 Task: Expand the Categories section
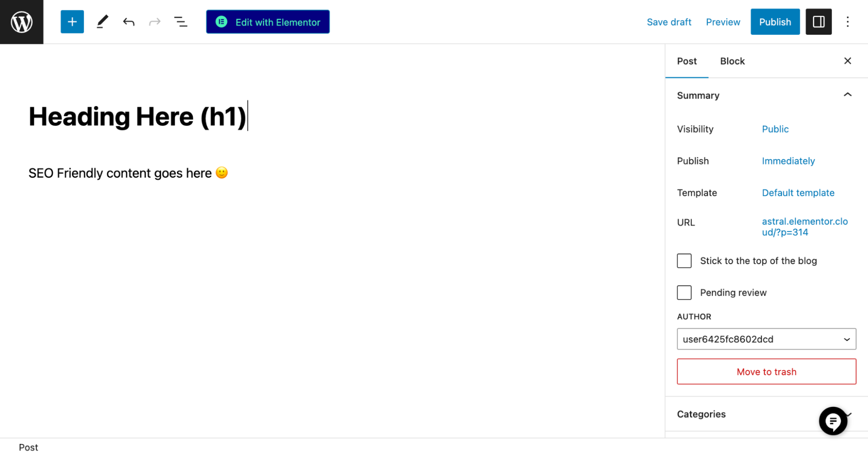tap(766, 414)
